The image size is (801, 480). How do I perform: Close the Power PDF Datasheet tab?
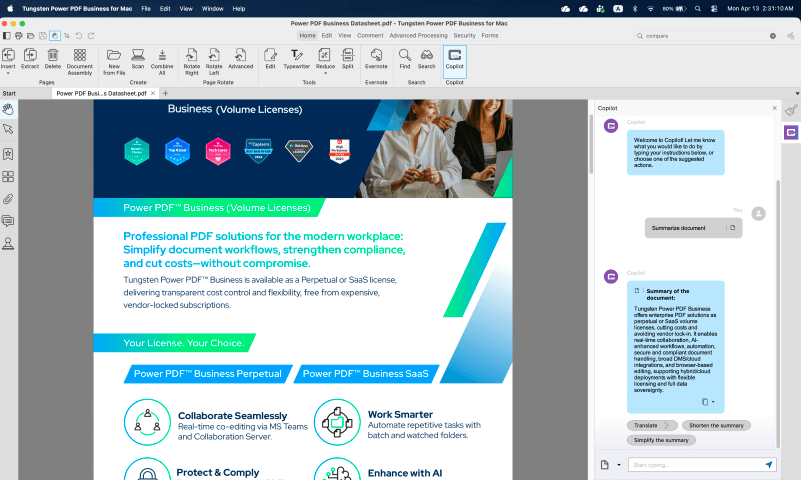[153, 93]
